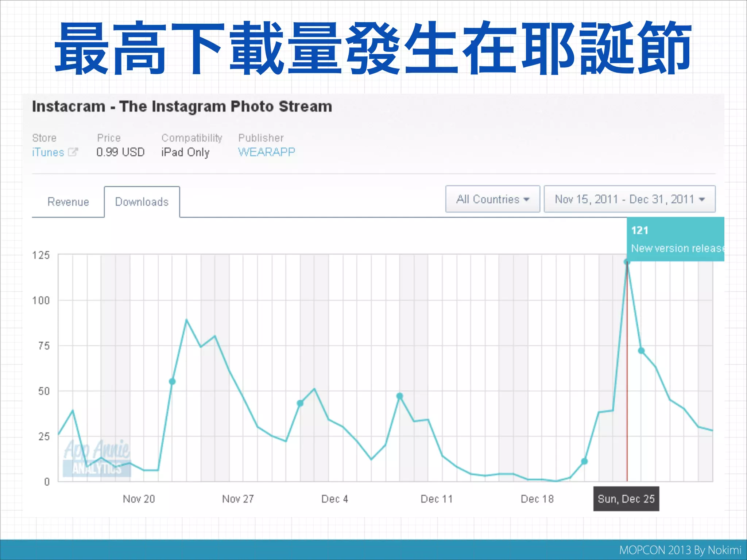The image size is (747, 560).
Task: Switch to the Revenue tab
Action: coord(68,202)
